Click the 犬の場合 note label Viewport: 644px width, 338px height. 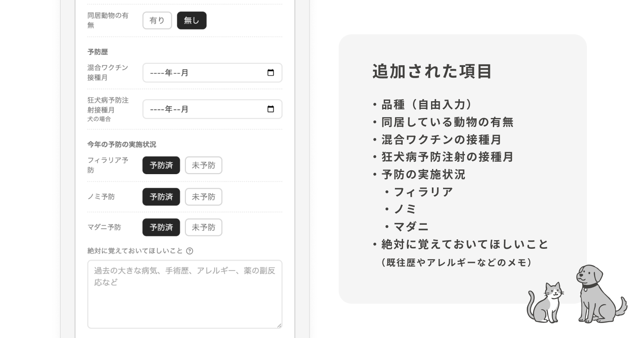coord(99,119)
